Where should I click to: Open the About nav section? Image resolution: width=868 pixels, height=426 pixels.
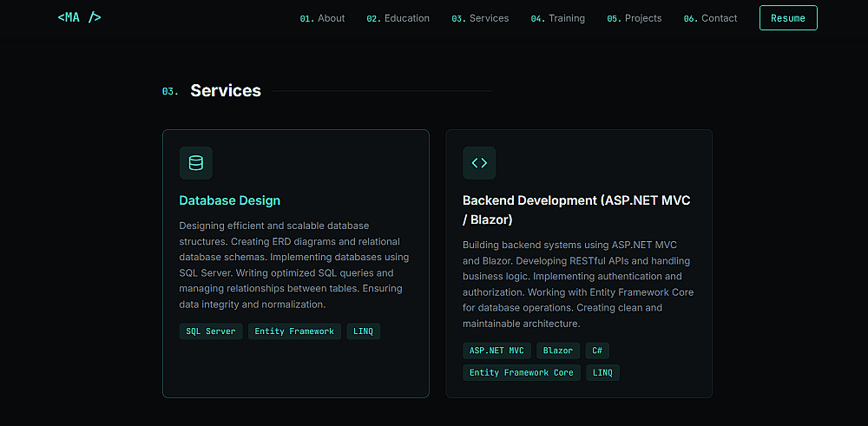pyautogui.click(x=322, y=18)
